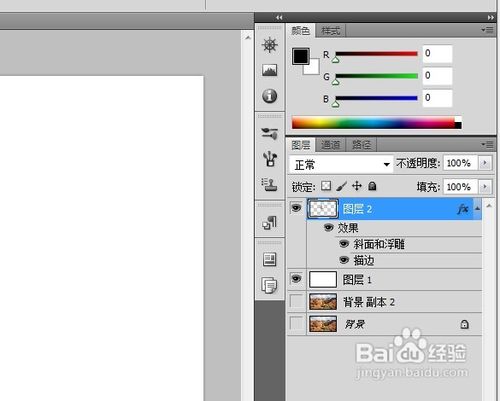Collapse panels with right double-arrow icon
500x401 pixels.
(x=491, y=17)
